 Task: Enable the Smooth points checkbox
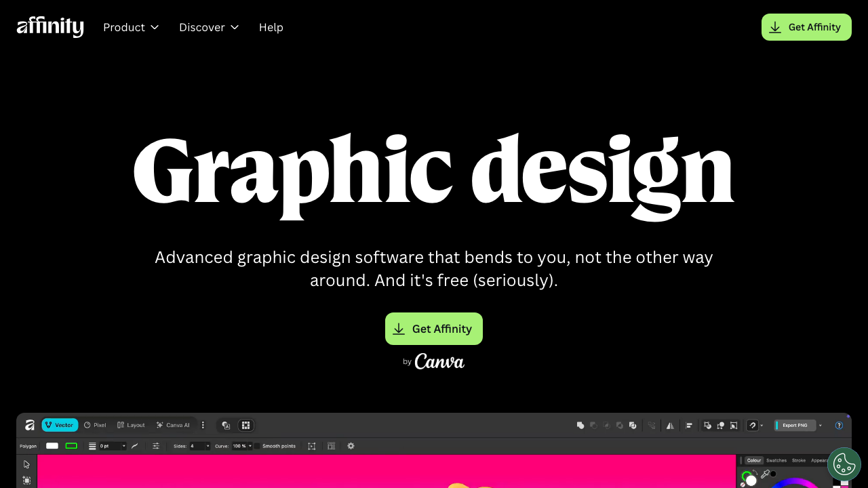click(257, 446)
